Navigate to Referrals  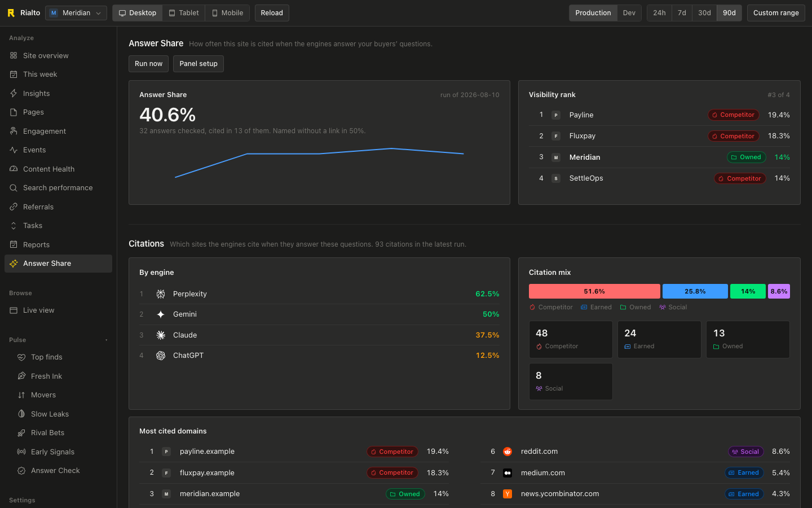[x=58, y=207]
